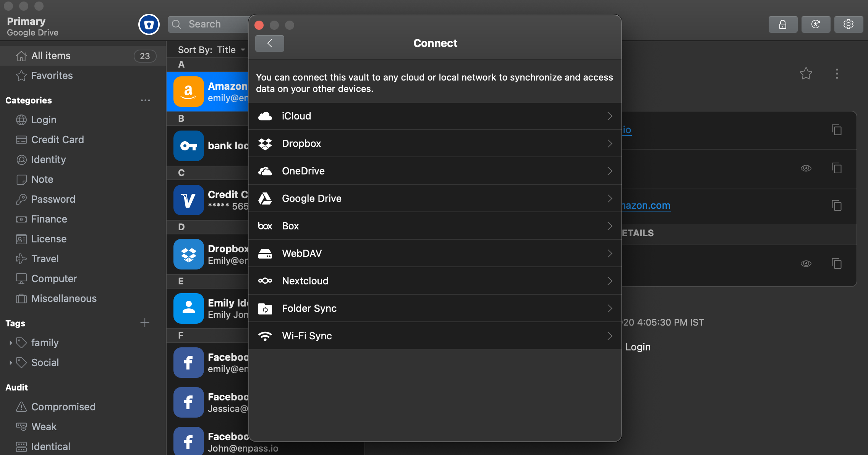Open the Weak passwords audit list
Screen dimensions: 868x455
coord(83,427)
